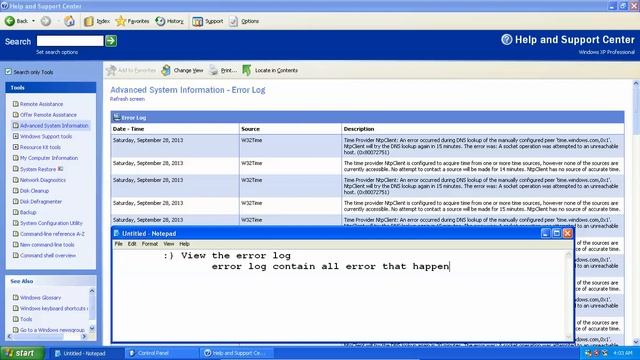Click Refresh screen link
This screenshot has height=360, width=640.
point(127,99)
